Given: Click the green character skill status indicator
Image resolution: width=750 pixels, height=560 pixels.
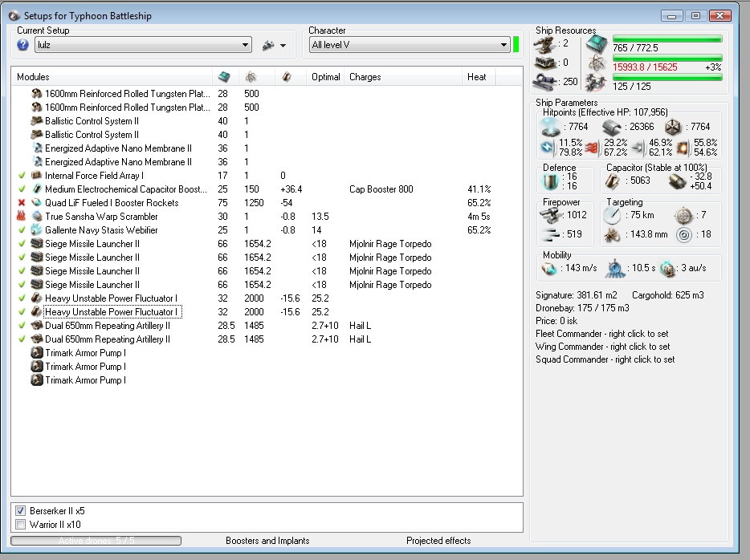Looking at the screenshot, I should click(x=516, y=45).
